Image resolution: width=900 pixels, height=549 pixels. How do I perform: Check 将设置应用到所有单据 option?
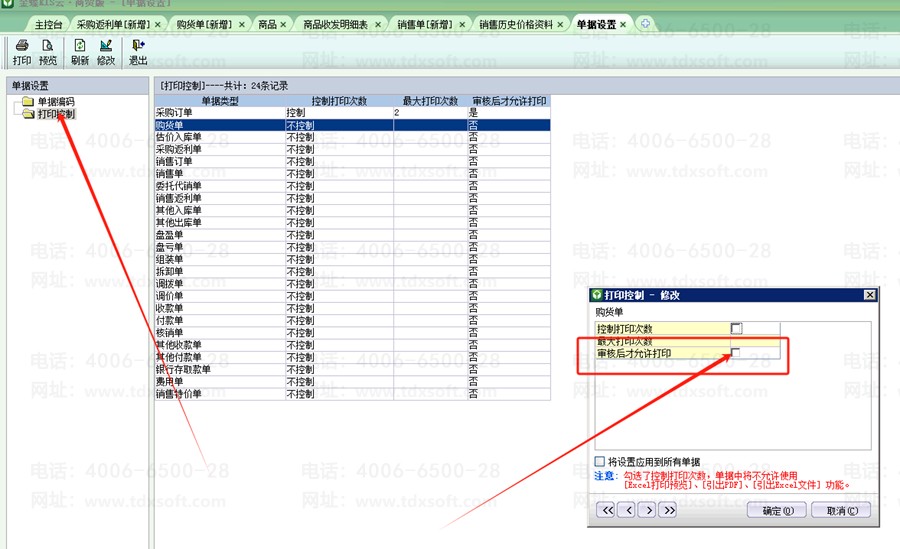tap(600, 461)
